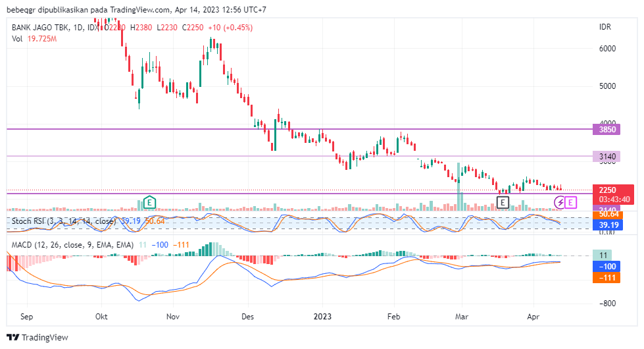Click the Nov label on time axis
The image size is (644, 349).
pyautogui.click(x=173, y=317)
